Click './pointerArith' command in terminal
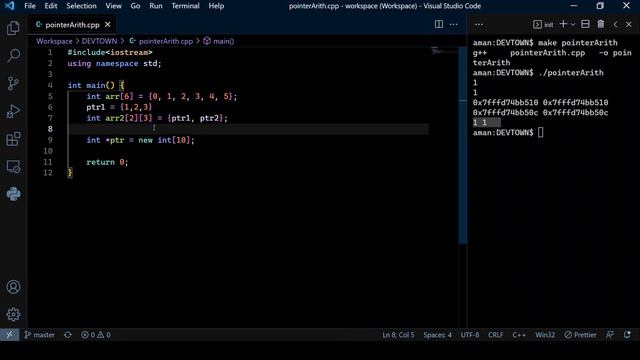This screenshot has width=640, height=360. (x=571, y=73)
